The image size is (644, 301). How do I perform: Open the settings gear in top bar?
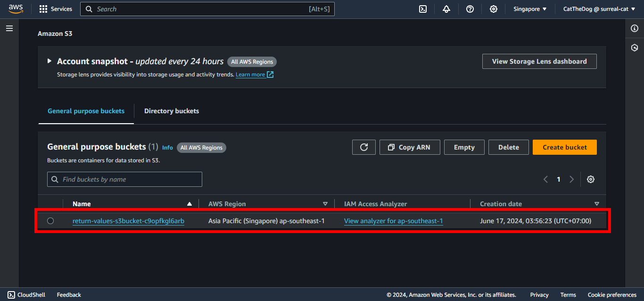[x=494, y=9]
